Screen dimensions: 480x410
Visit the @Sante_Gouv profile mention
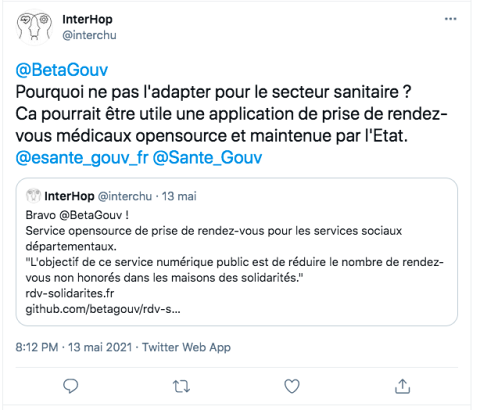pos(207,158)
